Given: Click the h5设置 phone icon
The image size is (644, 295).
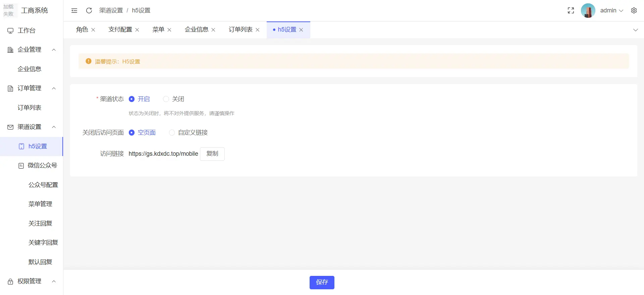Looking at the screenshot, I should point(21,146).
